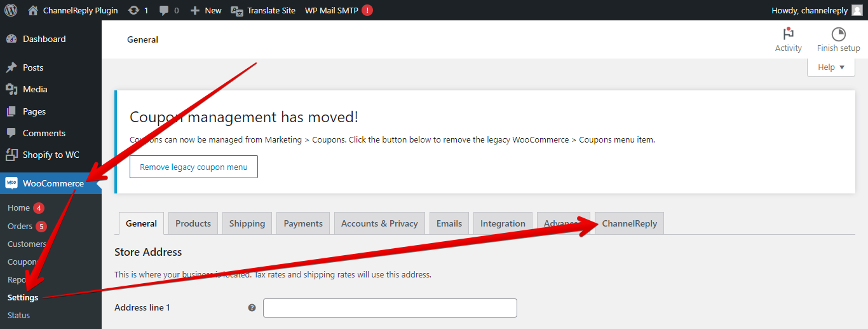The width and height of the screenshot is (868, 329).
Task: Click the Store Address heading
Action: click(x=148, y=252)
